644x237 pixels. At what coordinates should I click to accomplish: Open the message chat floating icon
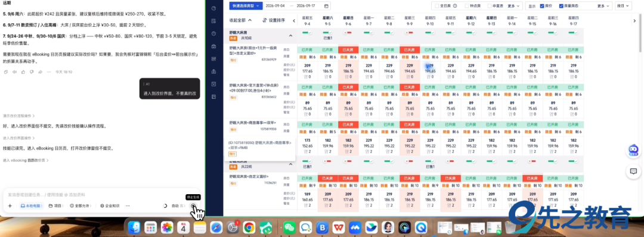point(633,171)
